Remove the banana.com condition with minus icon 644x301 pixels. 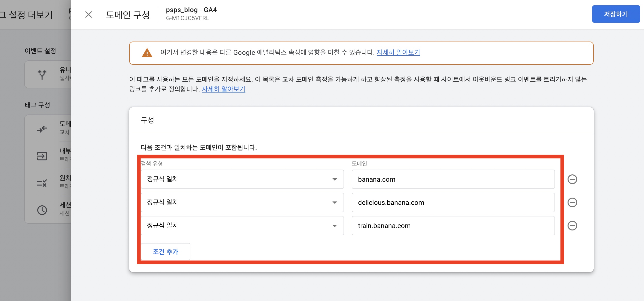click(572, 179)
